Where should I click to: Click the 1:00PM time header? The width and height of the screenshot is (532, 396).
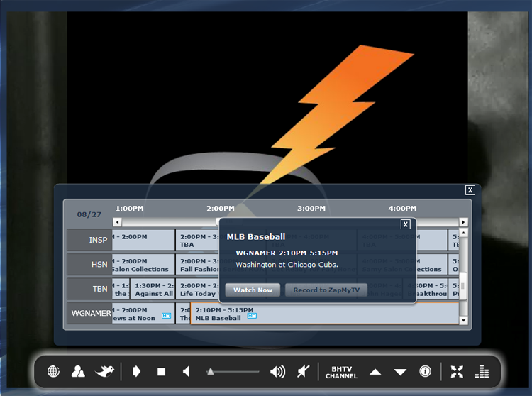pyautogui.click(x=129, y=209)
